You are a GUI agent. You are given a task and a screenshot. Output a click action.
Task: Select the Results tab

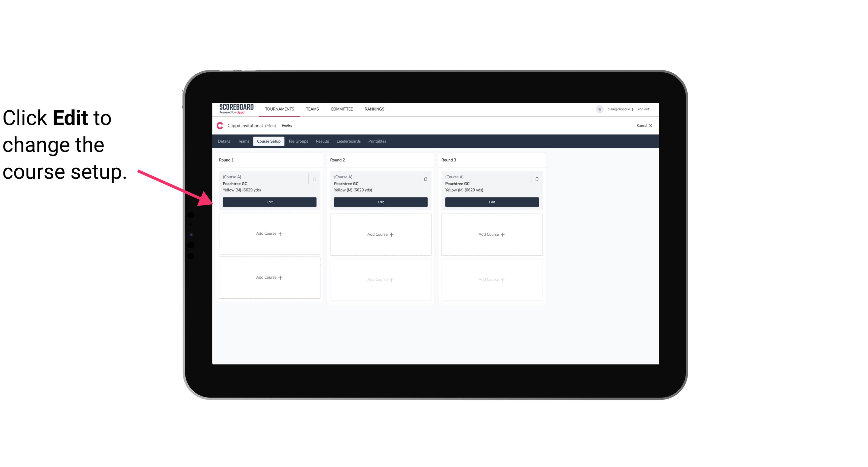click(322, 141)
